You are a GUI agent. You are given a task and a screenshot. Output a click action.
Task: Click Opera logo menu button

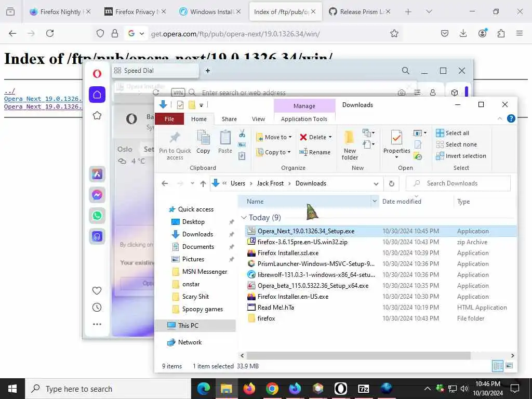coord(97,74)
